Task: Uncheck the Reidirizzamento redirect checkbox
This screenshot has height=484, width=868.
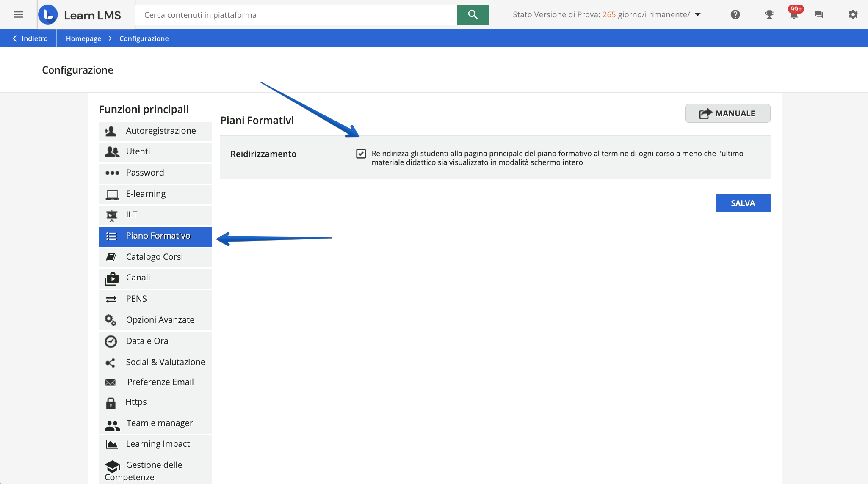Action: 361,154
